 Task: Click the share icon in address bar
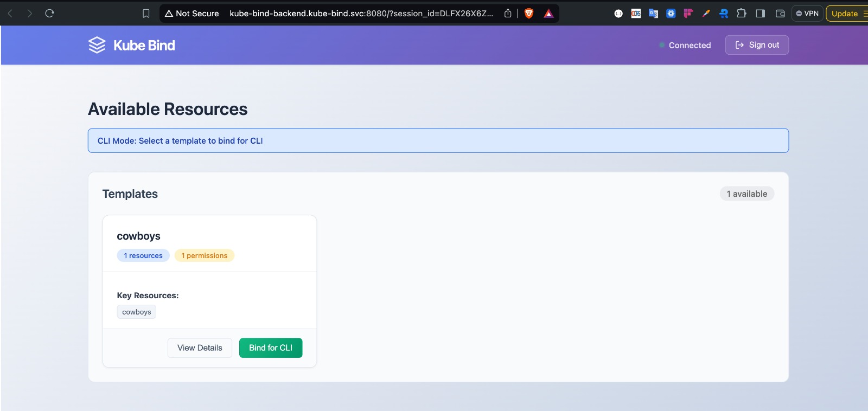[508, 14]
